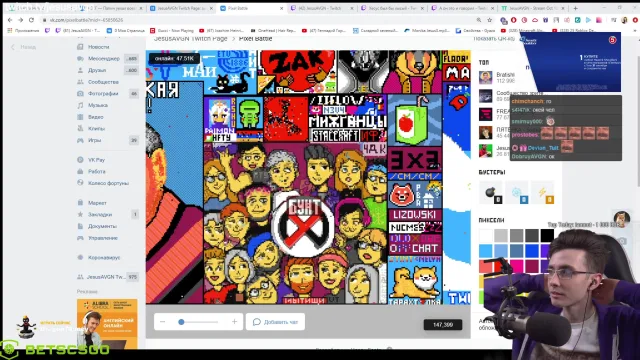Open the Музыка section

click(x=98, y=105)
